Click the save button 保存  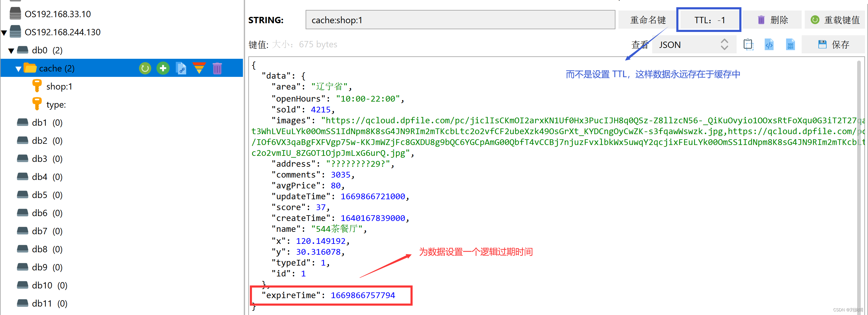[833, 45]
